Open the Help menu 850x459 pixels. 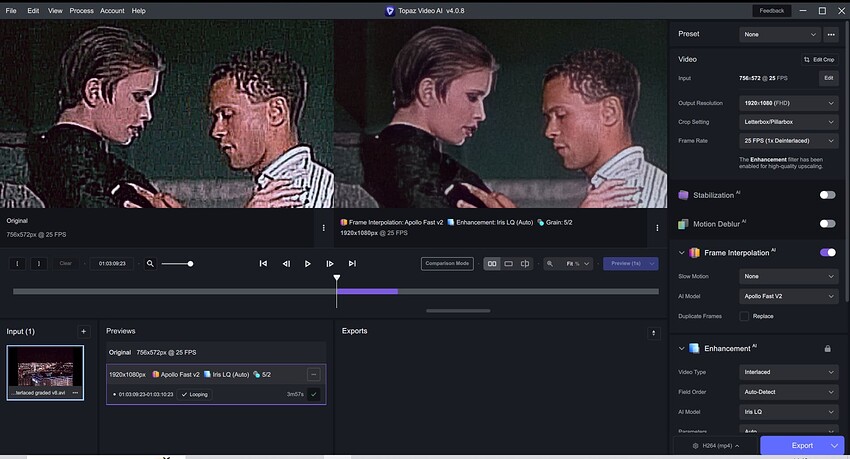pos(138,10)
